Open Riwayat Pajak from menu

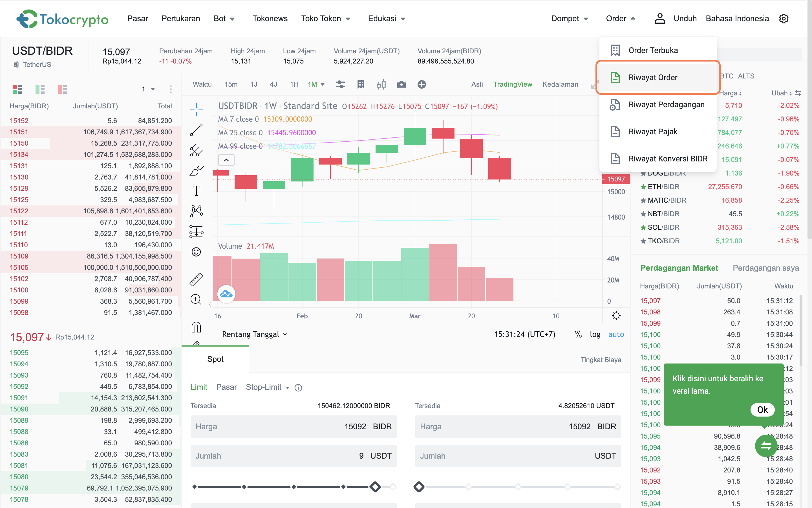[658, 132]
